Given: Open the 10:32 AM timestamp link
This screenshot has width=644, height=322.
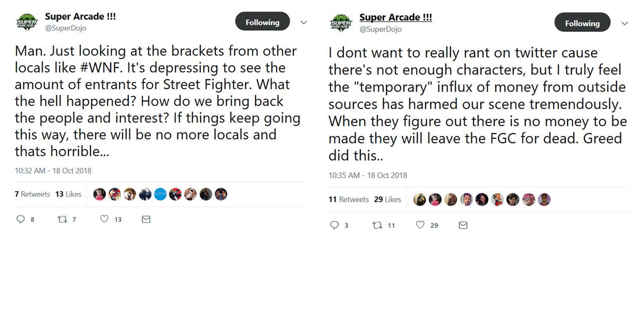Looking at the screenshot, I should click(x=52, y=171).
